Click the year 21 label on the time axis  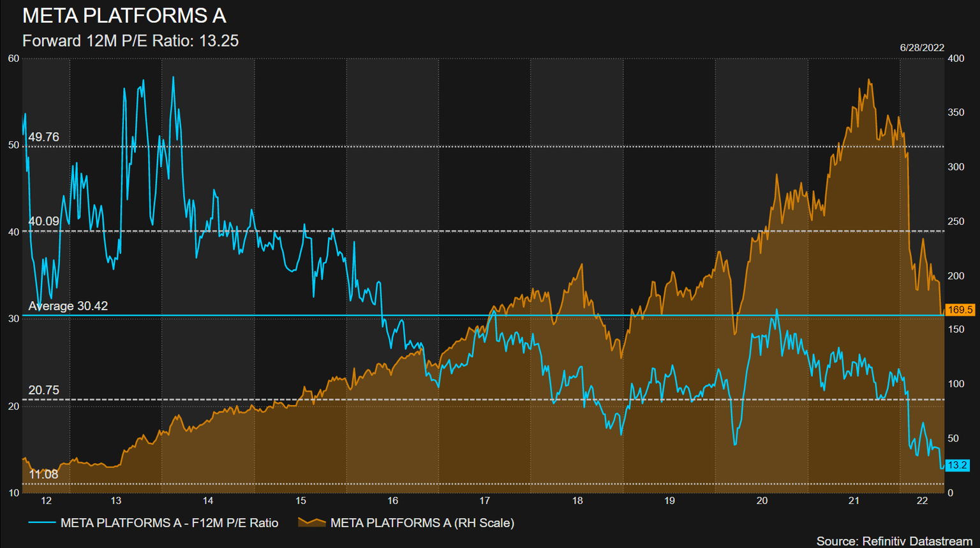pyautogui.click(x=854, y=501)
